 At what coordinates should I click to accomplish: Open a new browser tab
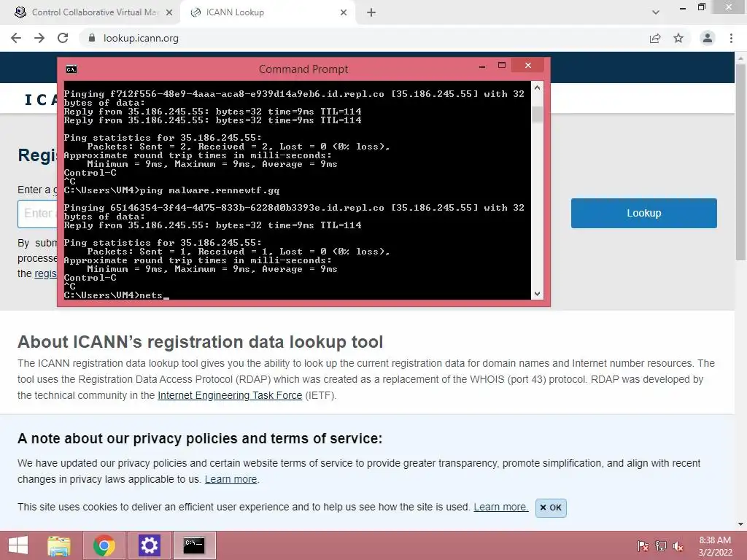[371, 12]
